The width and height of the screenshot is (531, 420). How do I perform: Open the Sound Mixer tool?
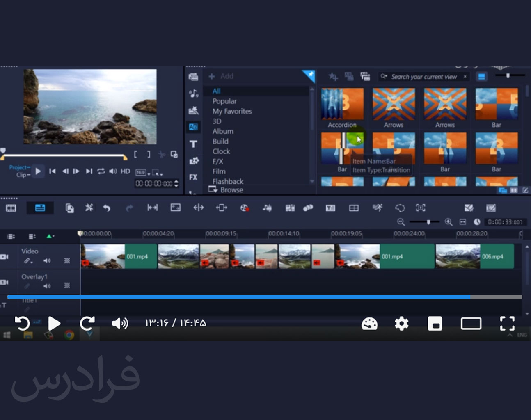point(267,208)
